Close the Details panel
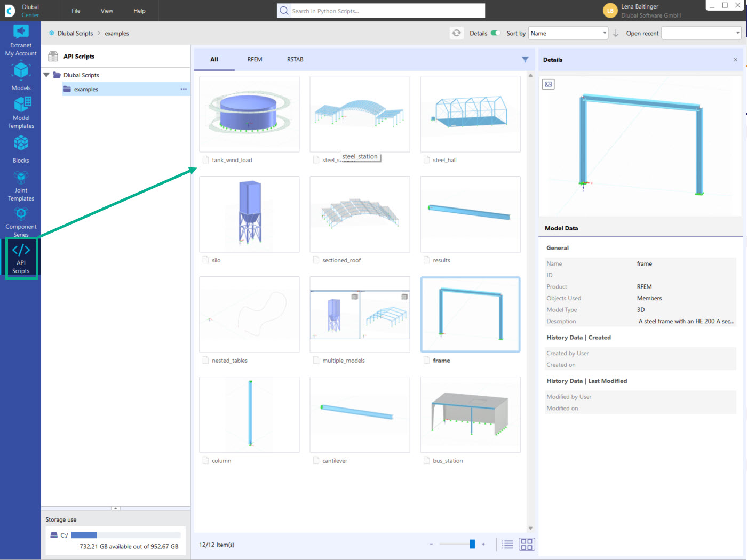Viewport: 747px width, 560px height. 735,60
